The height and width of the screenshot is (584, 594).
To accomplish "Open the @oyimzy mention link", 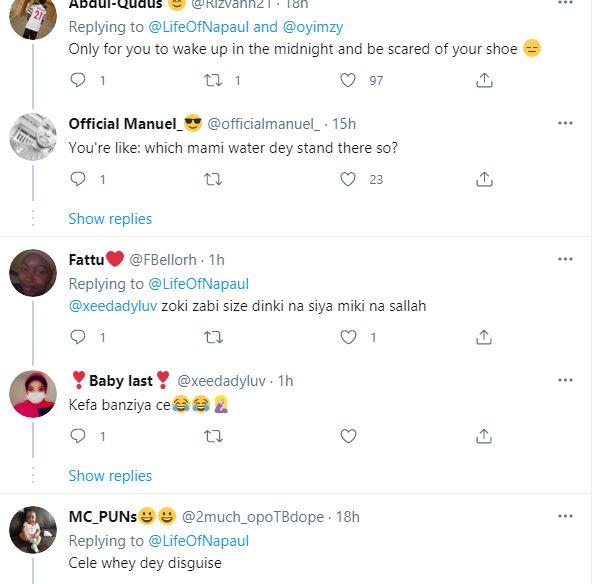I will [x=313, y=27].
